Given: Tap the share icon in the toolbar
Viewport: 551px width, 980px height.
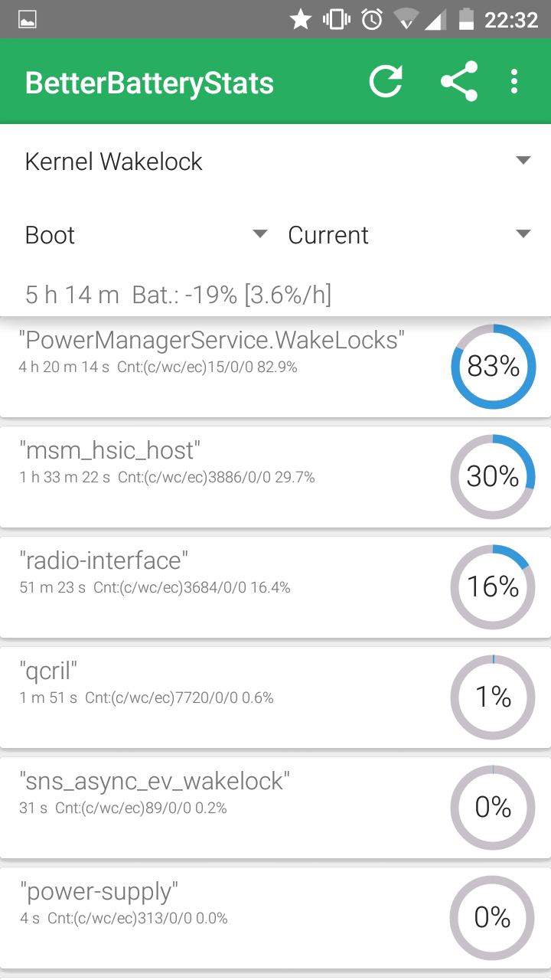Looking at the screenshot, I should pyautogui.click(x=459, y=82).
